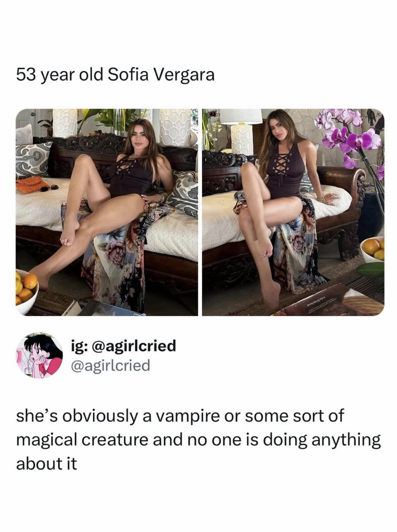
Task: Open the left photo thumbnail
Action: (107, 212)
